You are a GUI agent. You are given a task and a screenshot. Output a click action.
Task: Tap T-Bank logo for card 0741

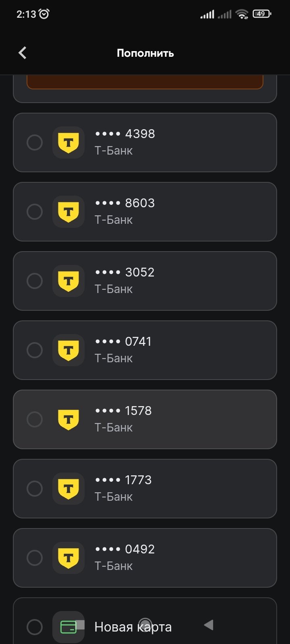68,350
